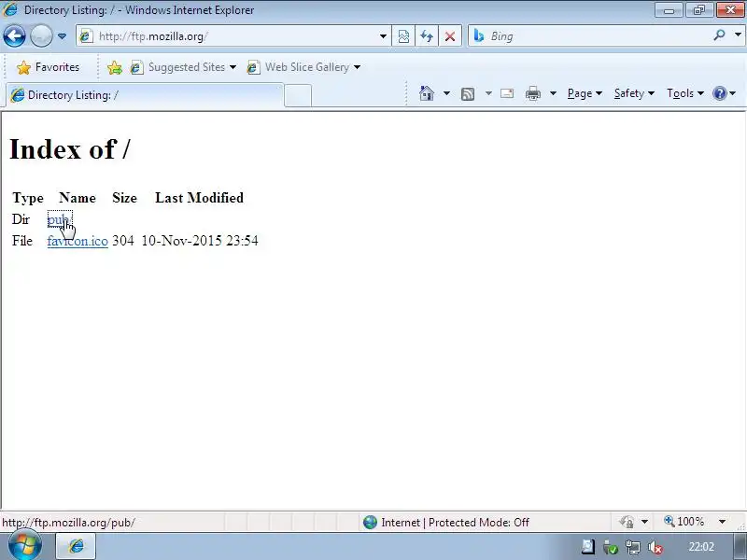
Task: Click the muted volume tray icon
Action: [655, 548]
